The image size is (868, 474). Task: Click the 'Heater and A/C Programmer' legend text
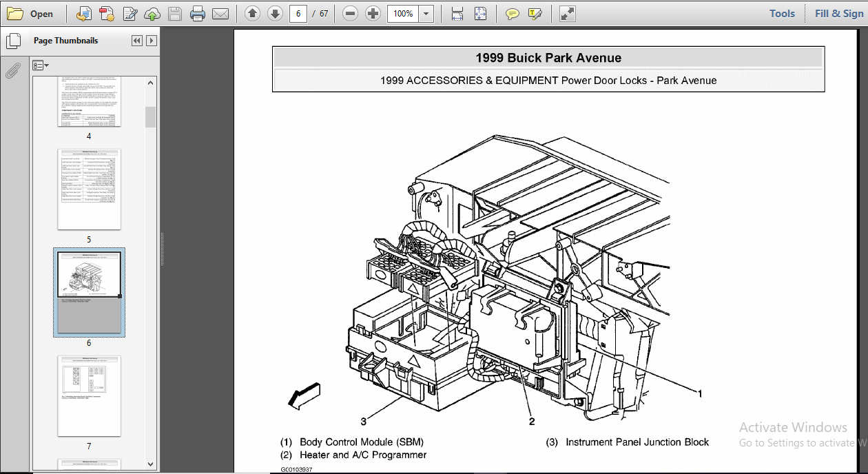tap(363, 455)
